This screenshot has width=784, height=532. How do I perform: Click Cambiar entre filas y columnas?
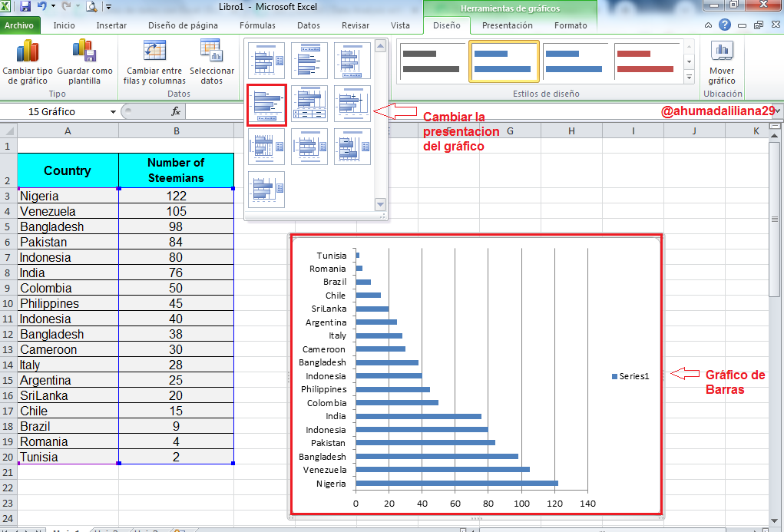tap(154, 61)
